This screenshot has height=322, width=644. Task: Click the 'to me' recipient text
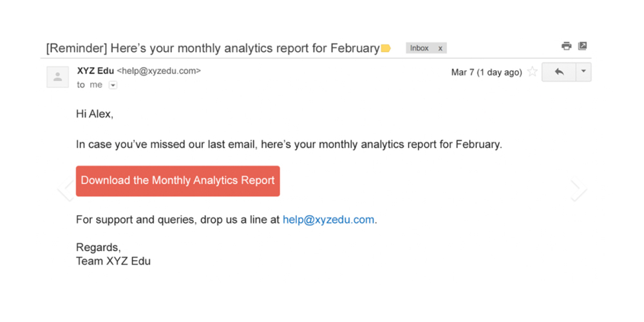tap(90, 85)
